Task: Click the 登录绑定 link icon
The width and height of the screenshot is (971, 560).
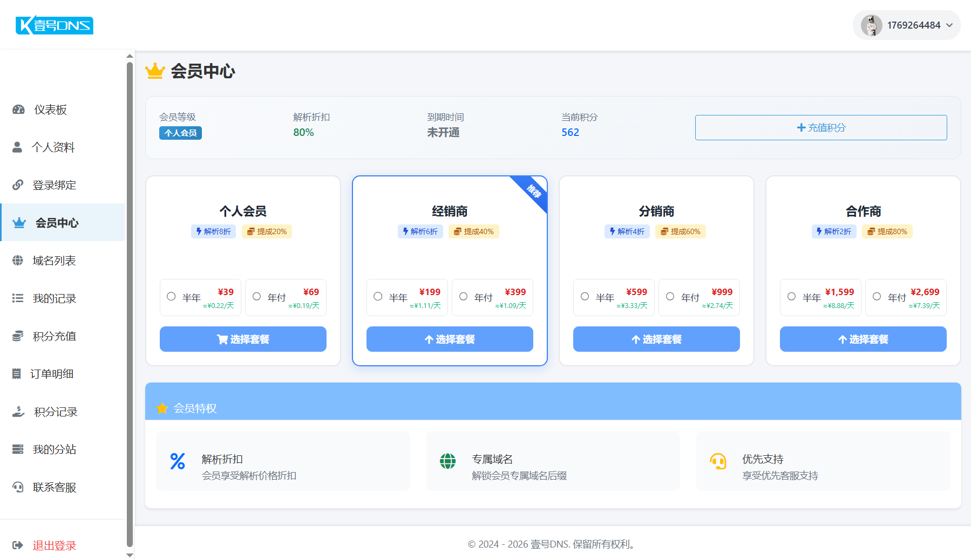Action: [18, 185]
